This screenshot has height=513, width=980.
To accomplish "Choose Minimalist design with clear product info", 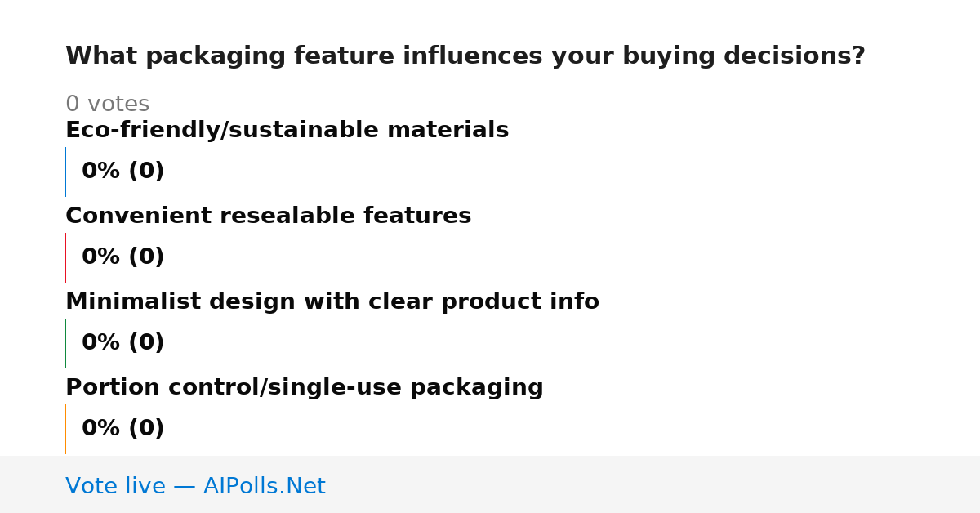I will pos(332,301).
